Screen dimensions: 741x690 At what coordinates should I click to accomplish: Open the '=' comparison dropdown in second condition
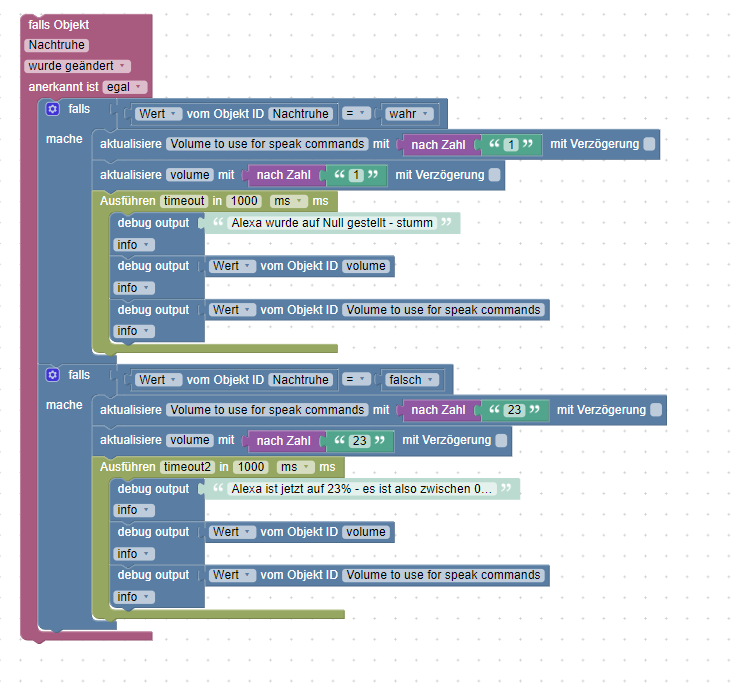coord(356,380)
